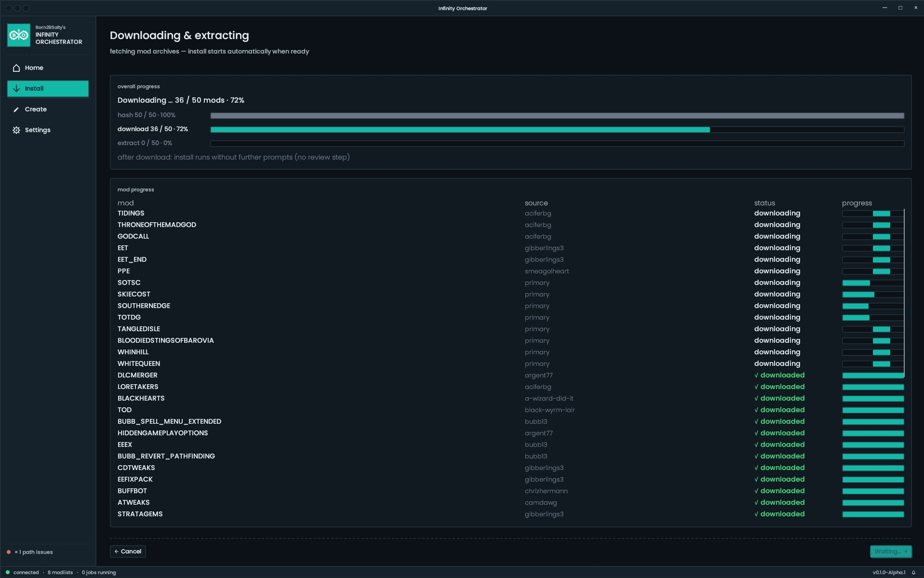Switch to the Install section
This screenshot has height=578, width=924.
coord(48,89)
